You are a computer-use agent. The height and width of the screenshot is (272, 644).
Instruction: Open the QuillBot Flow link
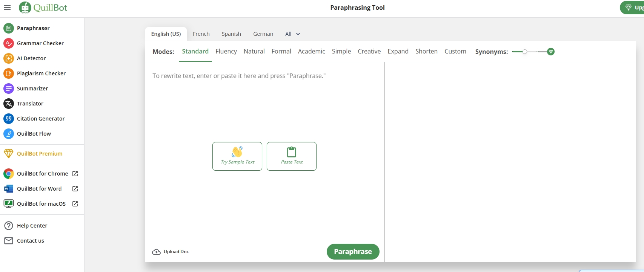[34, 134]
